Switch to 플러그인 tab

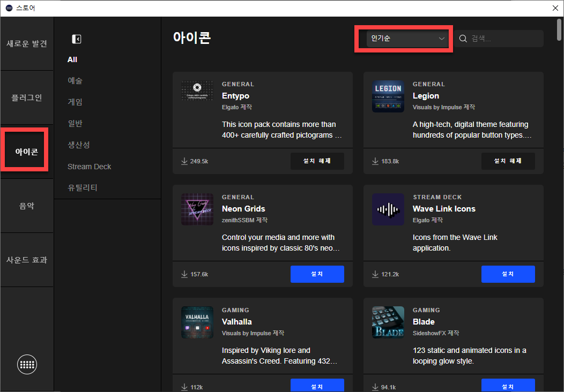click(27, 97)
